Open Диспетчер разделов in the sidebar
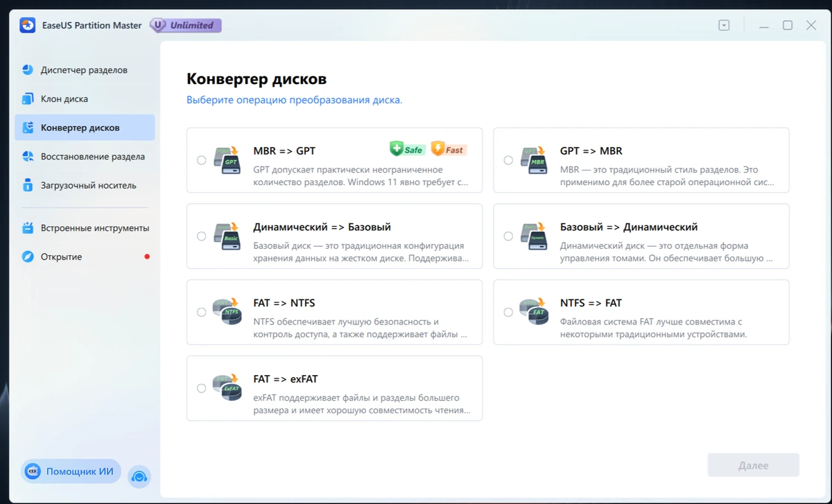 point(85,70)
